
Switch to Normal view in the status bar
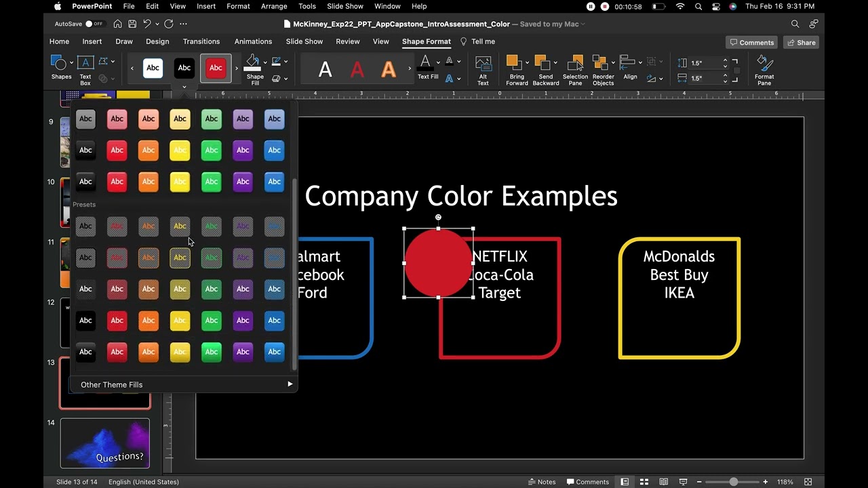point(625,482)
